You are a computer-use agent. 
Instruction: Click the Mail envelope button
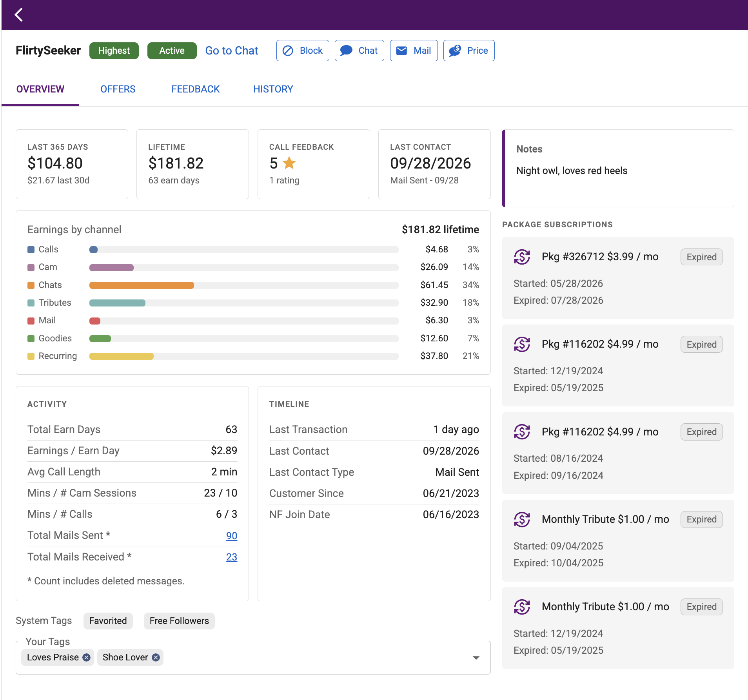click(414, 51)
